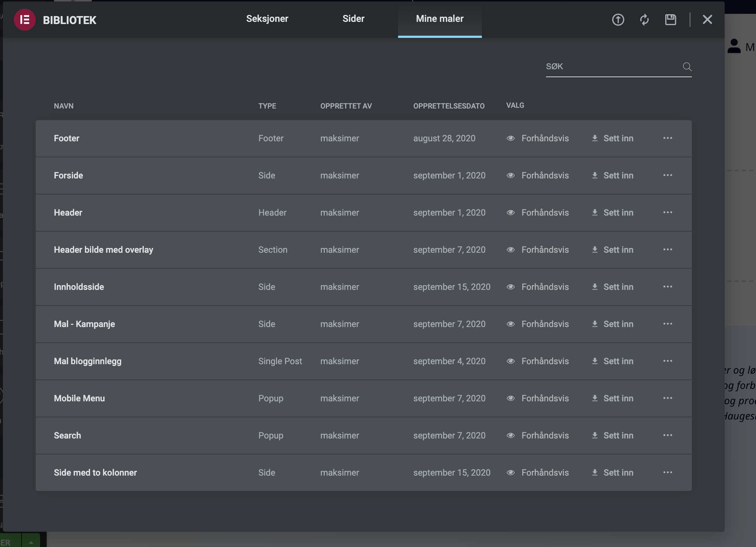Preview the Search template
The width and height of the screenshot is (756, 547).
[538, 436]
